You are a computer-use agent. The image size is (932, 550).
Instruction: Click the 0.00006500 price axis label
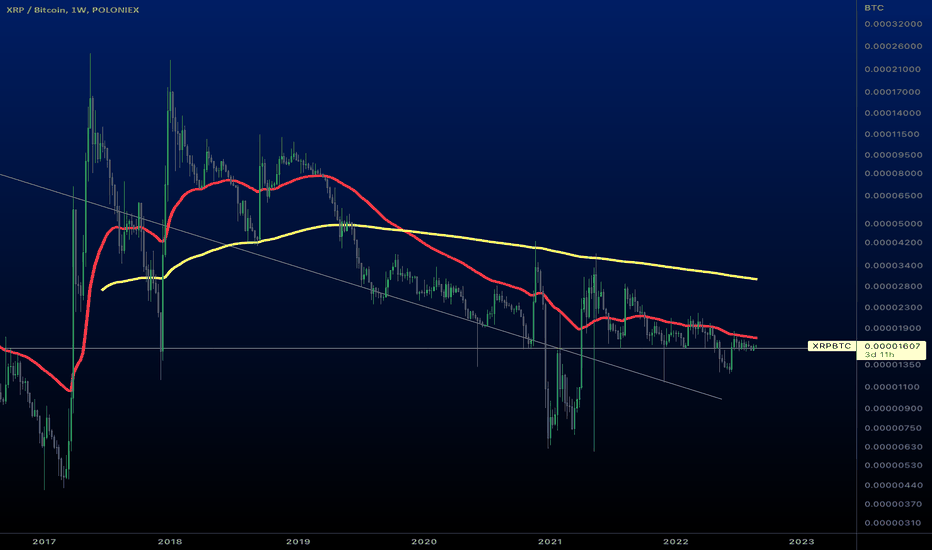point(893,196)
